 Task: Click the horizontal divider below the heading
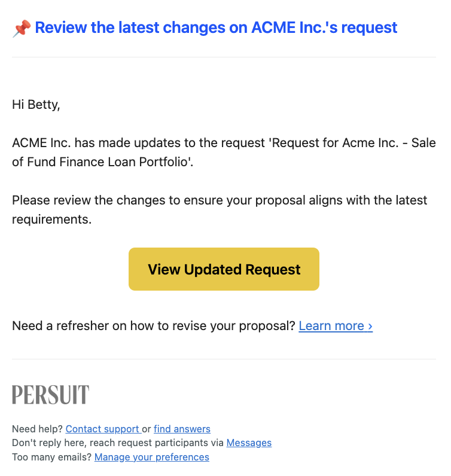[224, 57]
